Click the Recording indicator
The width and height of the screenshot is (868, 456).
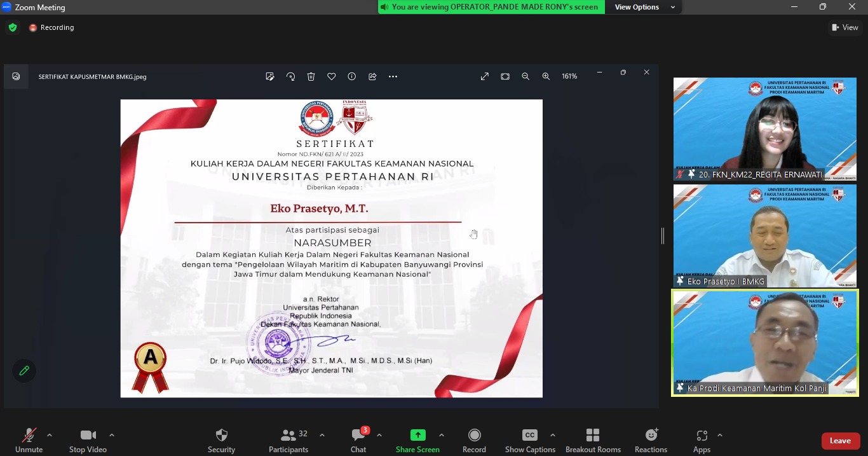point(51,27)
